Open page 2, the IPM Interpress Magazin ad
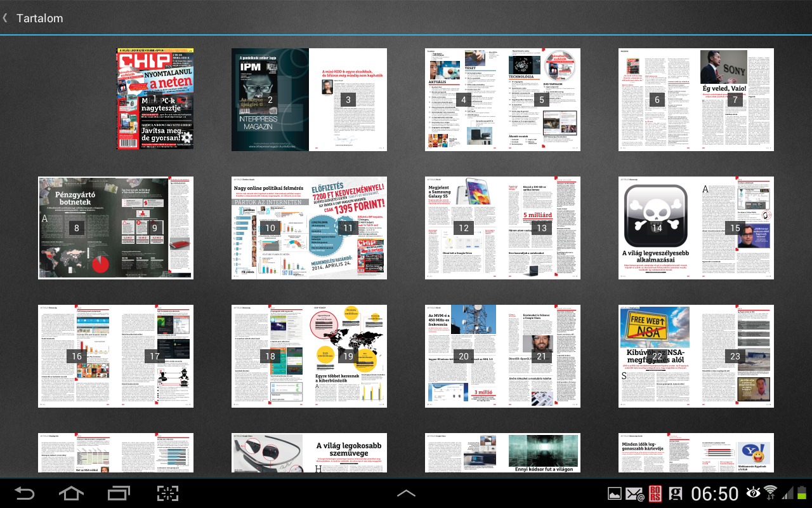 point(270,100)
